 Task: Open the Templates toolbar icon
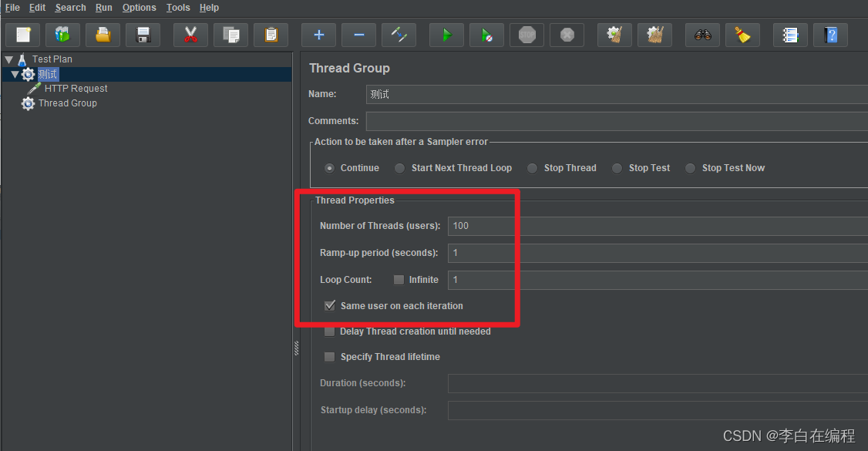(62, 35)
